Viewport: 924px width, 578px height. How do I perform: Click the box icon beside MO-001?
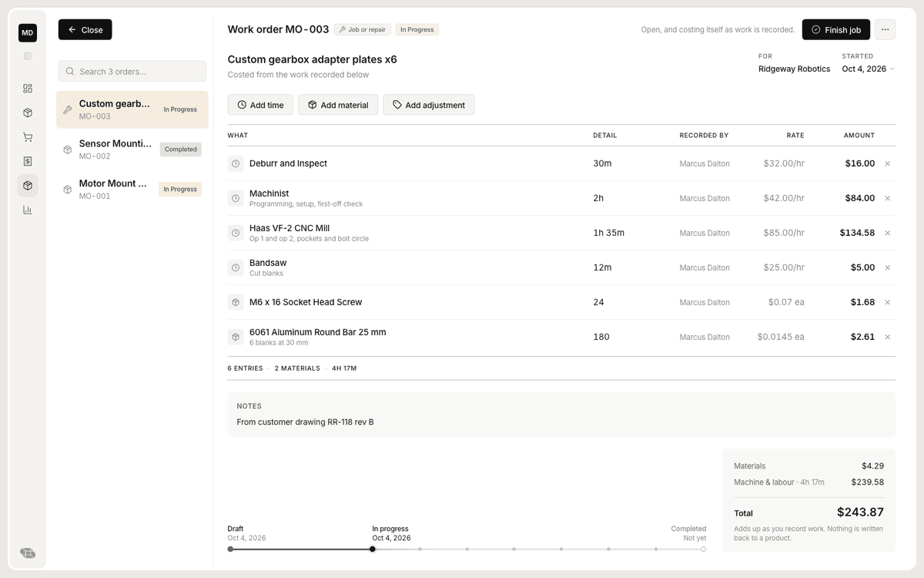pos(68,189)
